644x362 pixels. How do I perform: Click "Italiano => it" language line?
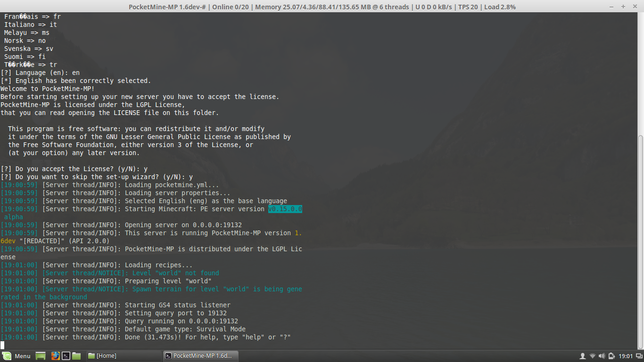31,25
